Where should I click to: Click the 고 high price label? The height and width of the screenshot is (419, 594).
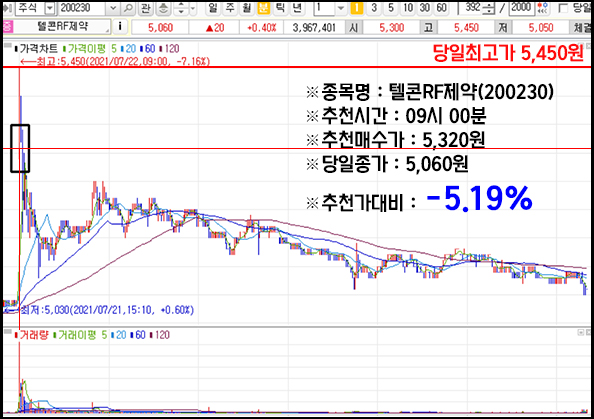click(x=428, y=27)
